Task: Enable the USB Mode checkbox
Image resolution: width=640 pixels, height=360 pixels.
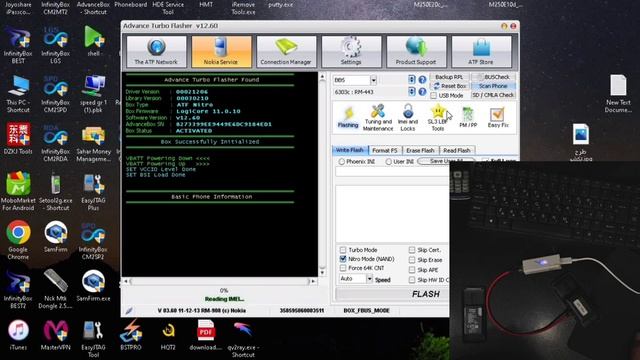Action: pos(433,96)
